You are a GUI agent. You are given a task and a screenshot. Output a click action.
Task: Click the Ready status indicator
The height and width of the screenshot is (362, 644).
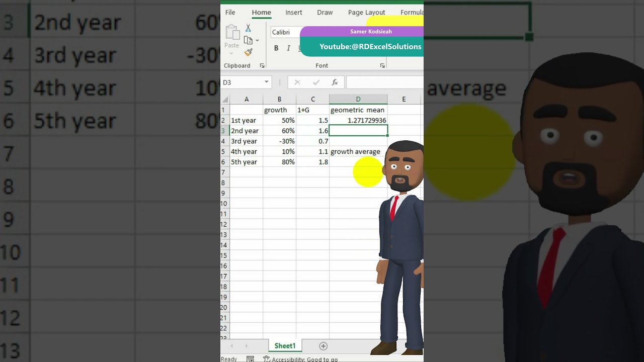pos(229,359)
